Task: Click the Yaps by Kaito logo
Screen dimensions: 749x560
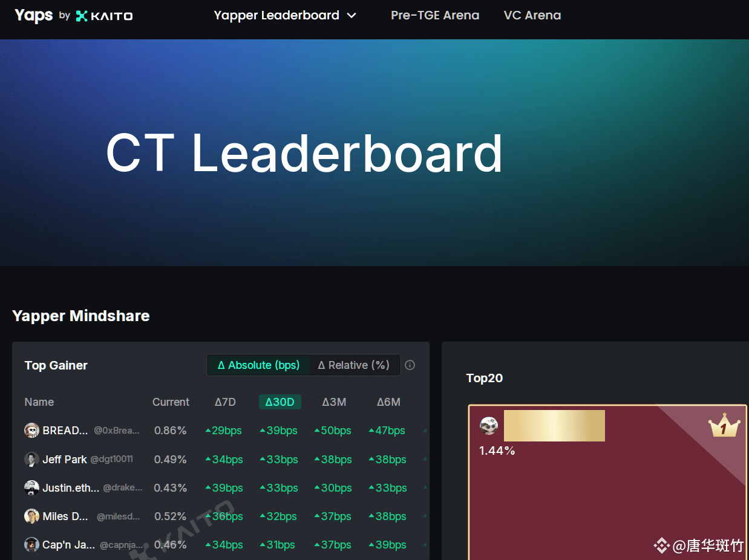Action: 73,16
